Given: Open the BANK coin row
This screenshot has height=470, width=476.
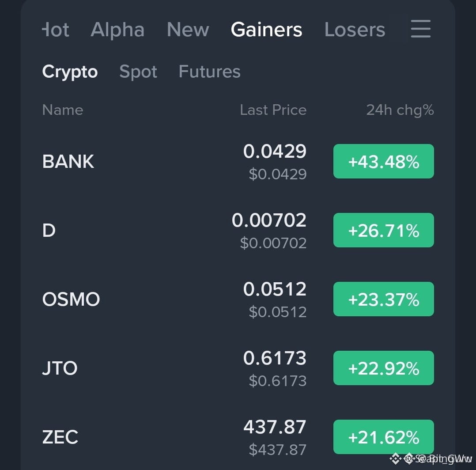Looking at the screenshot, I should coord(238,161).
